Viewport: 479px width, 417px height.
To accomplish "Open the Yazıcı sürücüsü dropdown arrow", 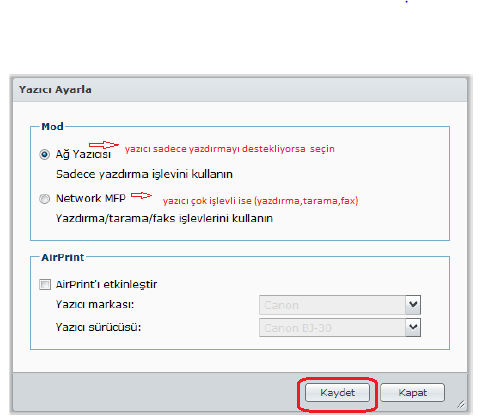I will pyautogui.click(x=413, y=328).
